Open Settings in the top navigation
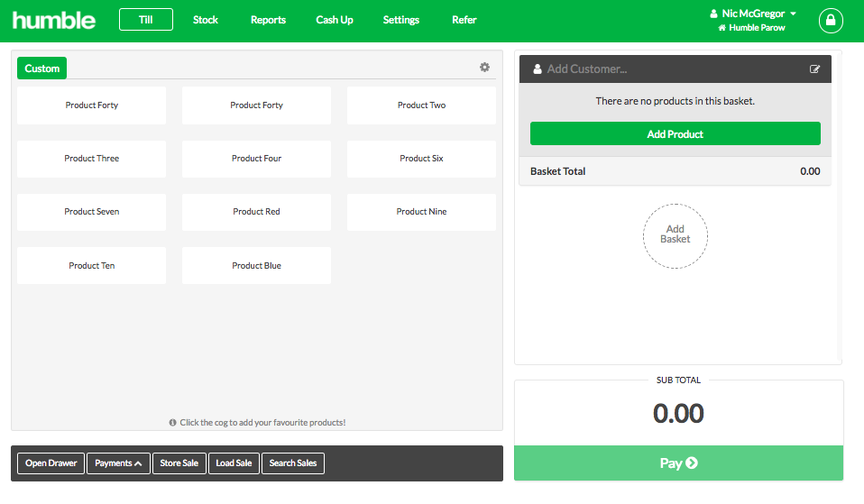Viewport: 864px width, 504px height. (x=400, y=20)
